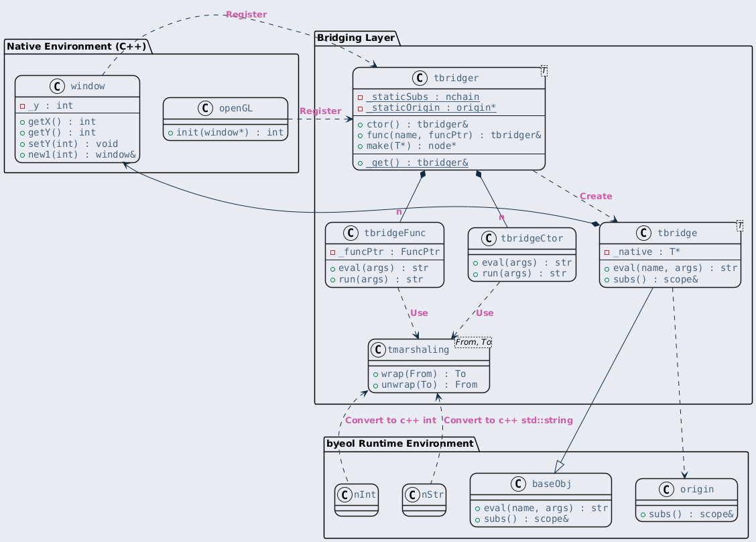This screenshot has height=542, width=756.
Task: Click the Register label above the window class
Action: (247, 15)
